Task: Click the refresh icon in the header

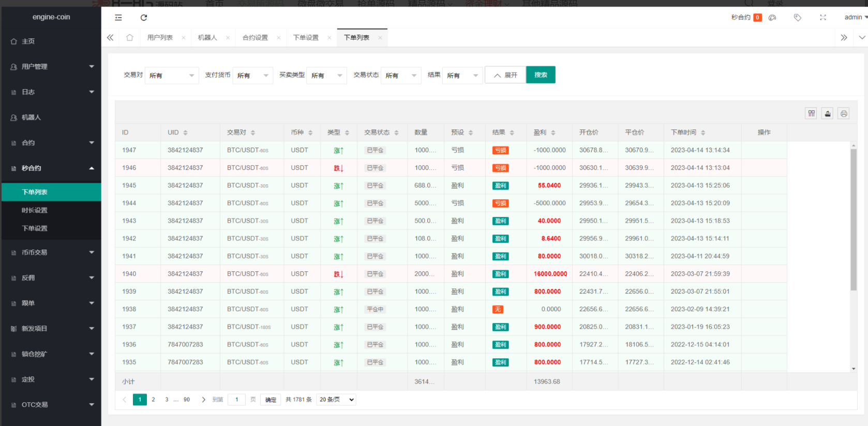Action: [x=144, y=18]
